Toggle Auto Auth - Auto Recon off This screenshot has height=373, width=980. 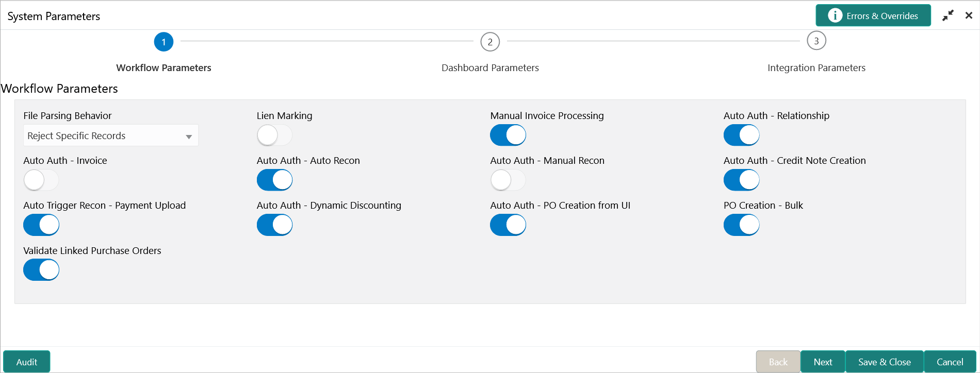(x=274, y=180)
